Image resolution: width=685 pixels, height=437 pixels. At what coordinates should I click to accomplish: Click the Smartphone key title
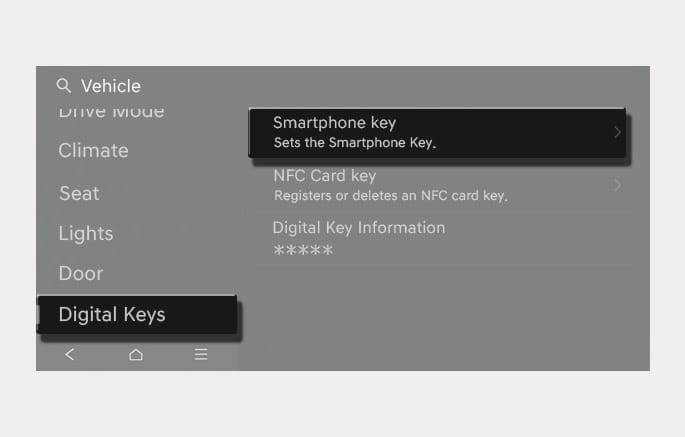(335, 123)
